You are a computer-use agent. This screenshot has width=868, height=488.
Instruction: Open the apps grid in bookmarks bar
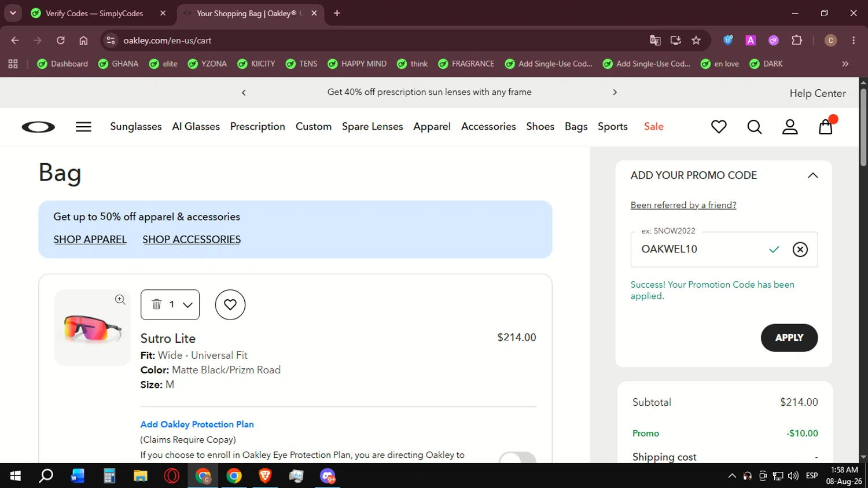coord(13,64)
